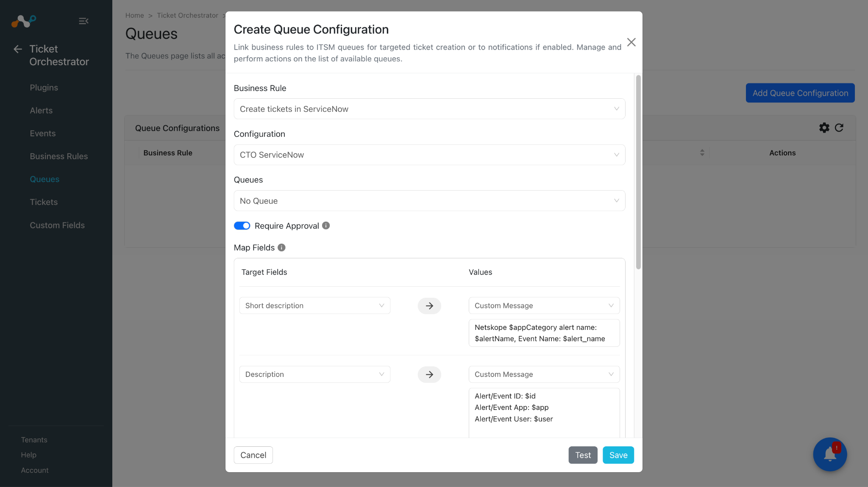Click the Business Rule column header

click(168, 153)
